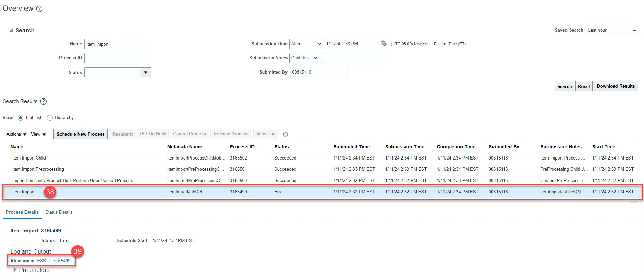Open the Search Results help icon
Viewport: 644px width, 280px height.
click(x=43, y=101)
